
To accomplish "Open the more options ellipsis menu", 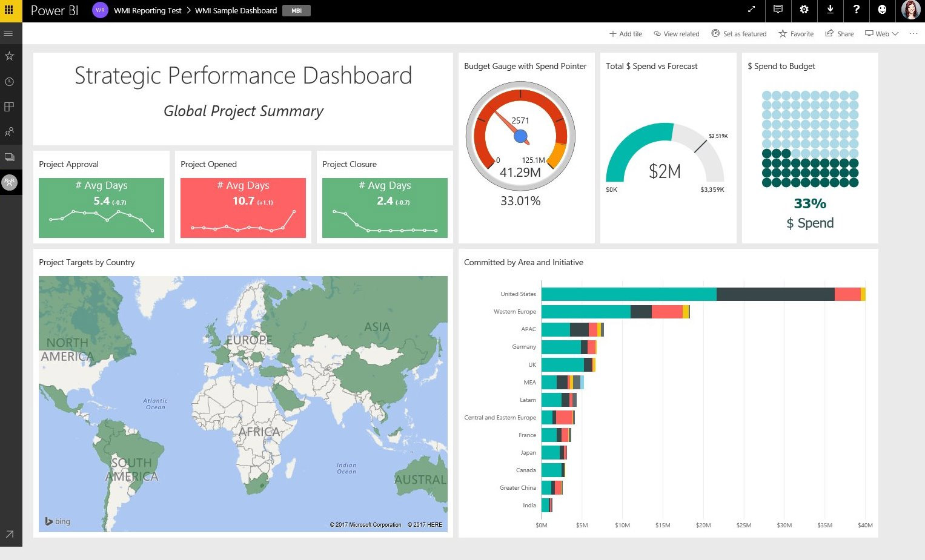I will (913, 34).
